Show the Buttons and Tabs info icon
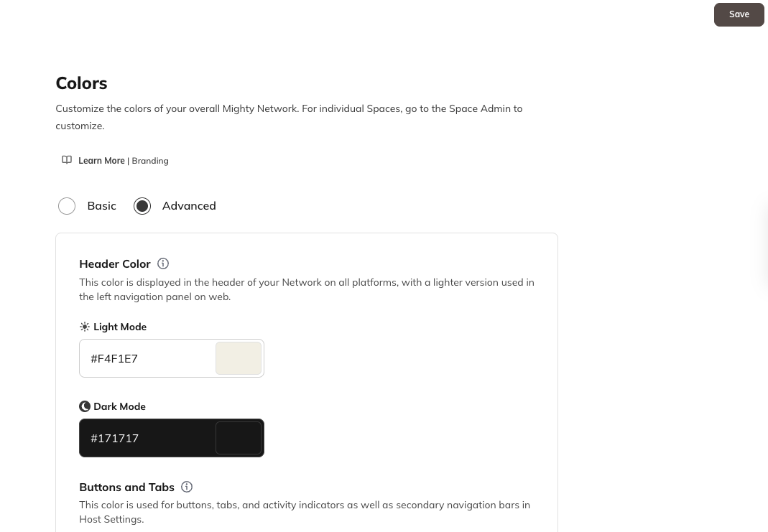768x532 pixels. pos(187,487)
